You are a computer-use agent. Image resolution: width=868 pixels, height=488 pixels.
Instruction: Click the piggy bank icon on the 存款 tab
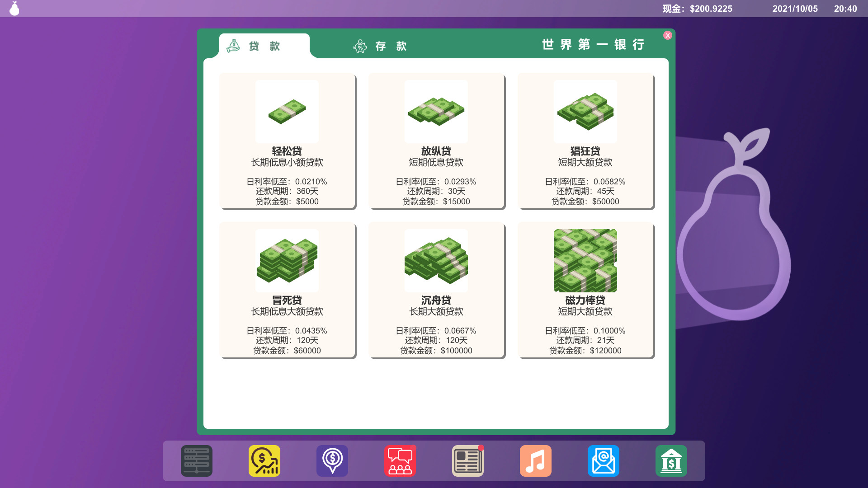pos(359,46)
